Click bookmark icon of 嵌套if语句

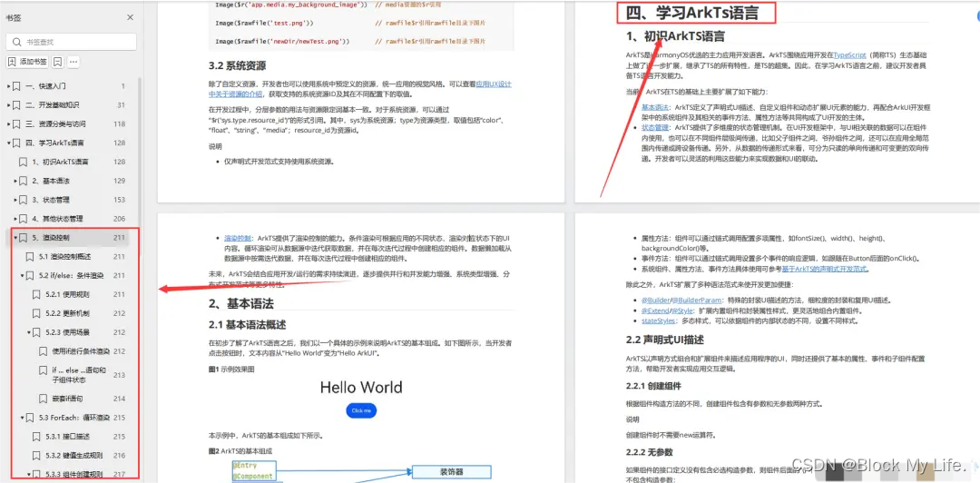(44, 399)
